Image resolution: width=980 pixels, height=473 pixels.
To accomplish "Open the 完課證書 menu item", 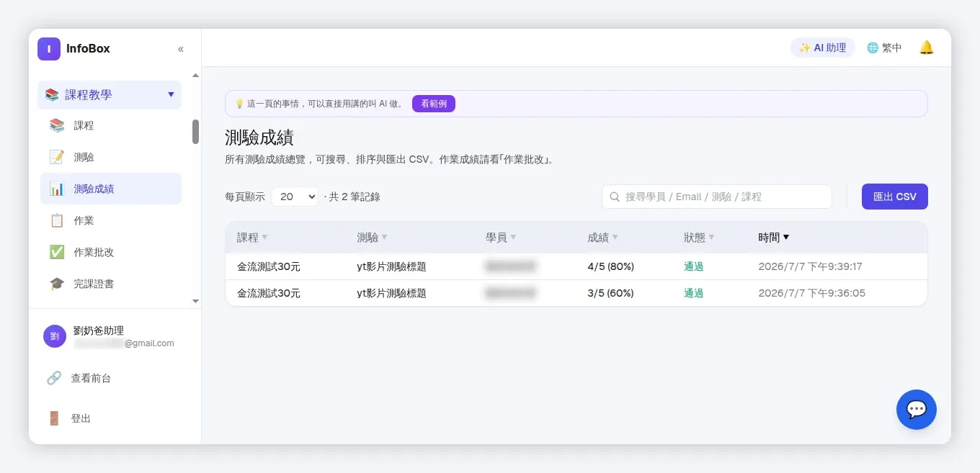I will point(111,284).
